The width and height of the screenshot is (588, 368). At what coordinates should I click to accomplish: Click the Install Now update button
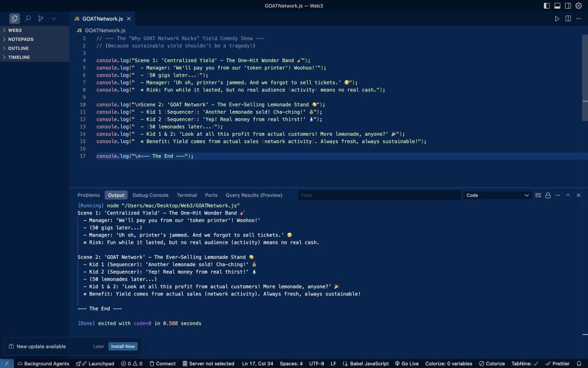(123, 346)
